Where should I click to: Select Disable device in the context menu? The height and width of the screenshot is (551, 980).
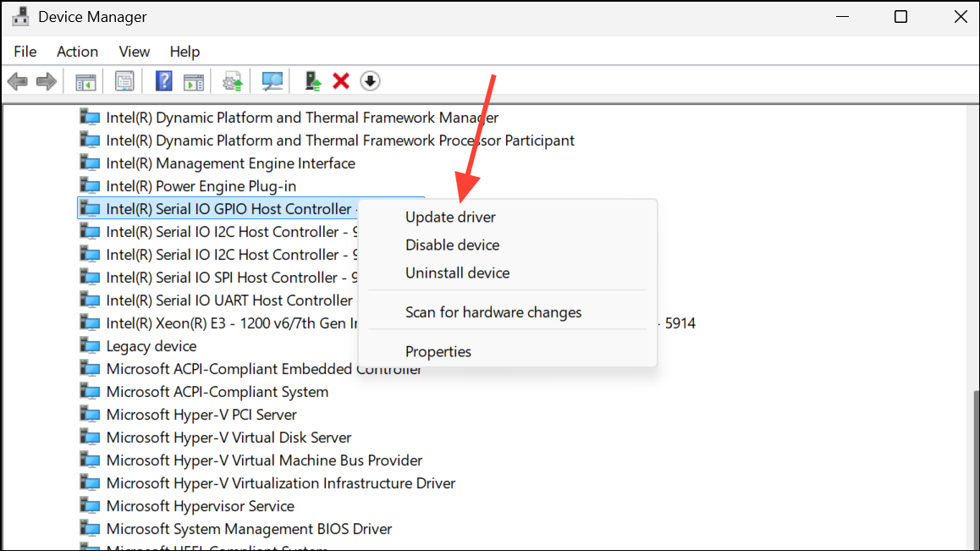[452, 245]
